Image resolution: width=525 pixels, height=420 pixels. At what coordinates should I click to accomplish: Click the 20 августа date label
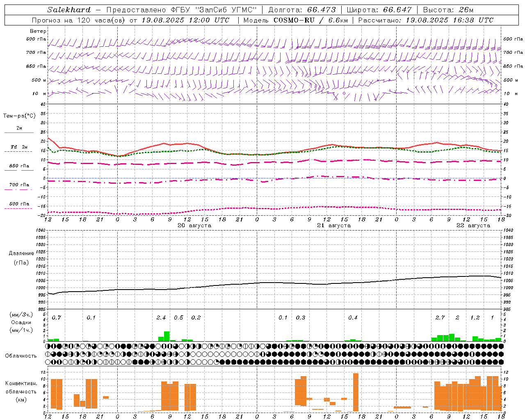click(194, 226)
